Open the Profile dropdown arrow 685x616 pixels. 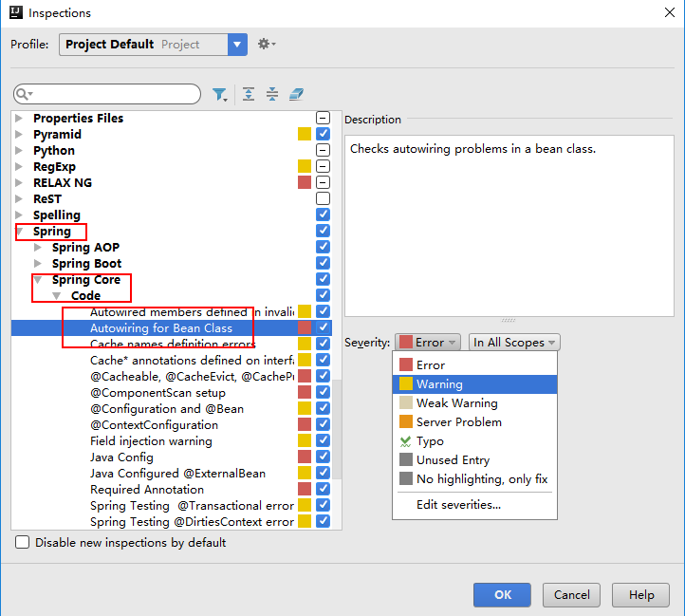237,45
